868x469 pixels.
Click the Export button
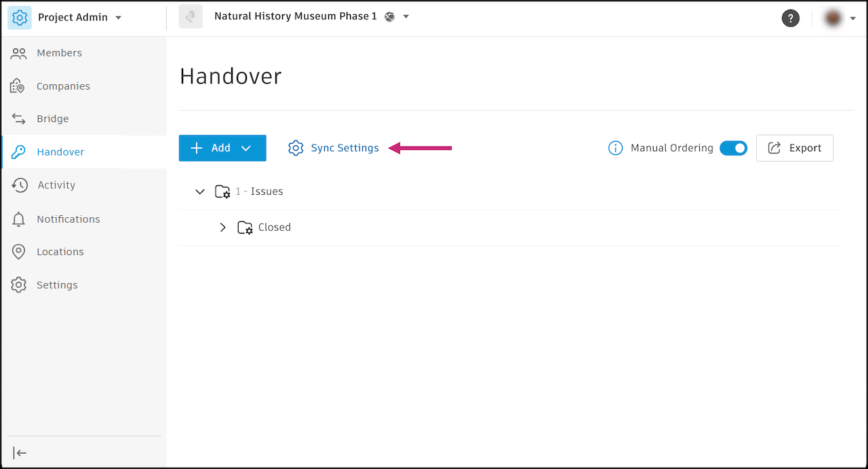coord(794,147)
